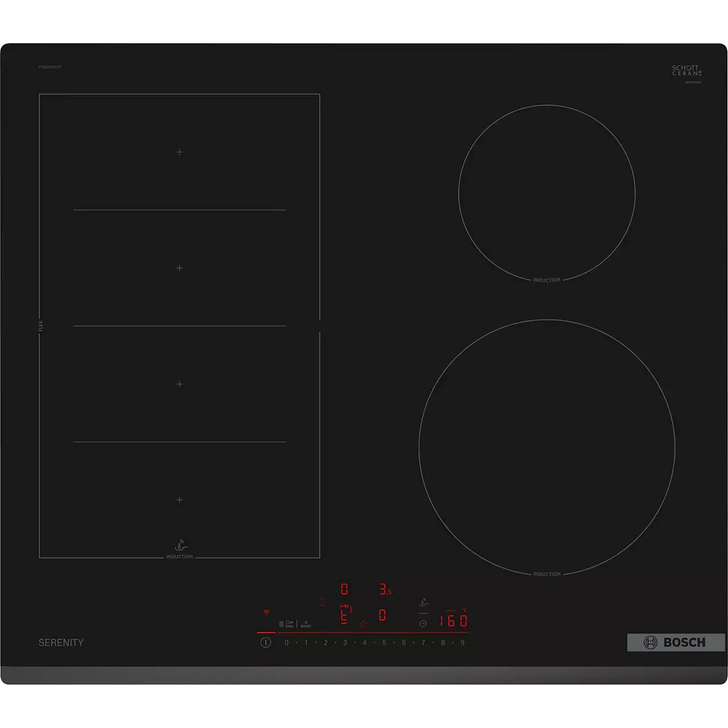Tap the frying sensor pan symbol in control panel
Image resolution: width=728 pixels, height=728 pixels.
[423, 602]
